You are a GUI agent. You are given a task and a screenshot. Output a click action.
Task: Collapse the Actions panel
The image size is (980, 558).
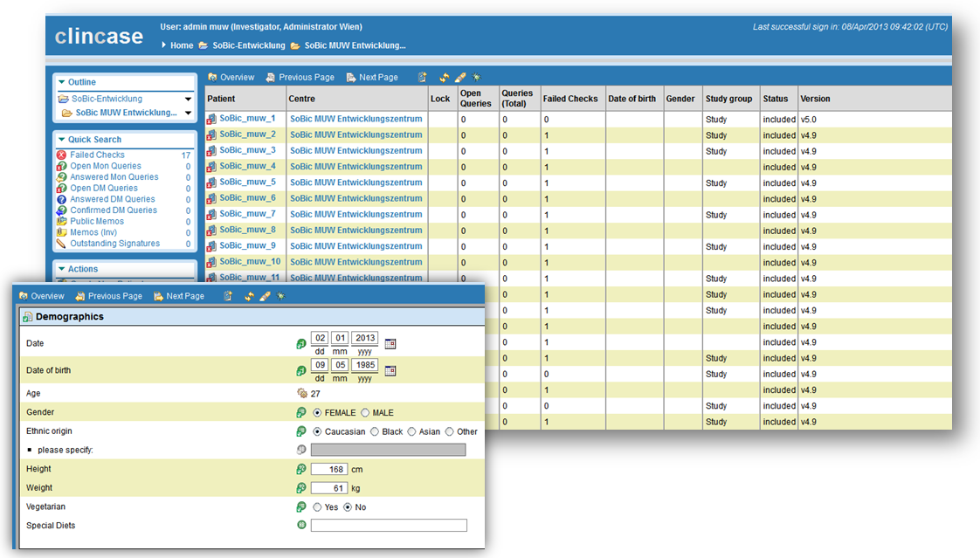point(62,269)
